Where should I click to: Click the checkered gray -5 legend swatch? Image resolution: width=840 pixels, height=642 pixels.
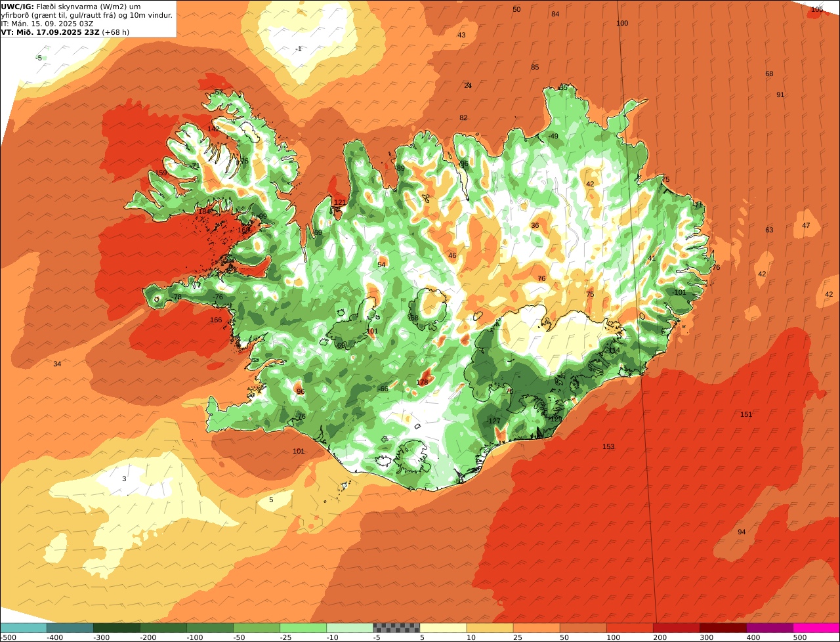pos(396,628)
